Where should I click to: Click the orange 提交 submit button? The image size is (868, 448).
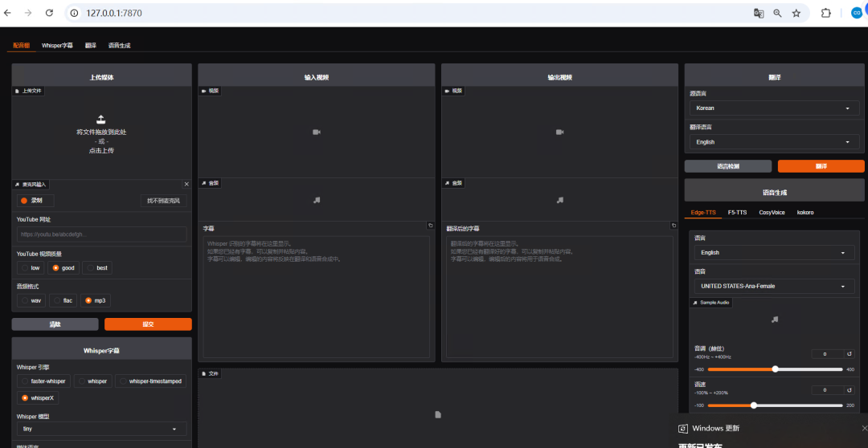[x=149, y=324]
